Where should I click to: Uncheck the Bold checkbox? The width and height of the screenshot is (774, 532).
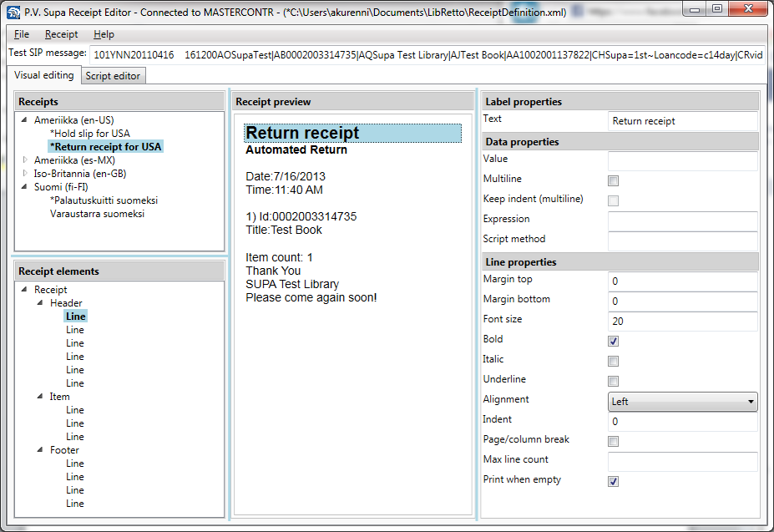(614, 341)
